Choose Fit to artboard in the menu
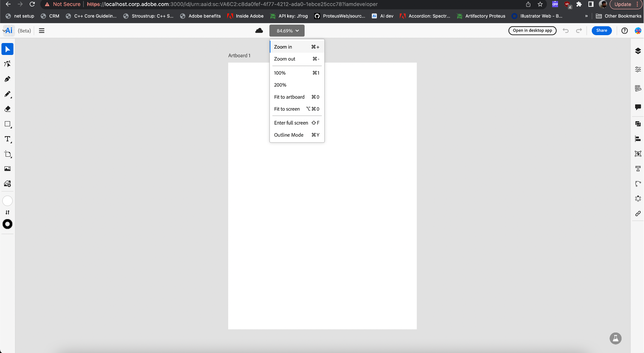The image size is (644, 353). coord(289,97)
